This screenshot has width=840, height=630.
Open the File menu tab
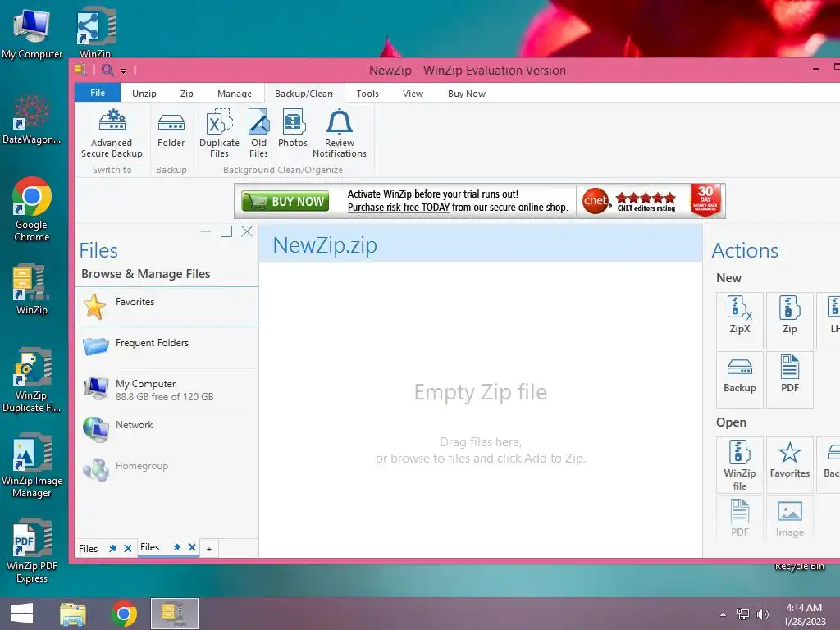point(98,93)
